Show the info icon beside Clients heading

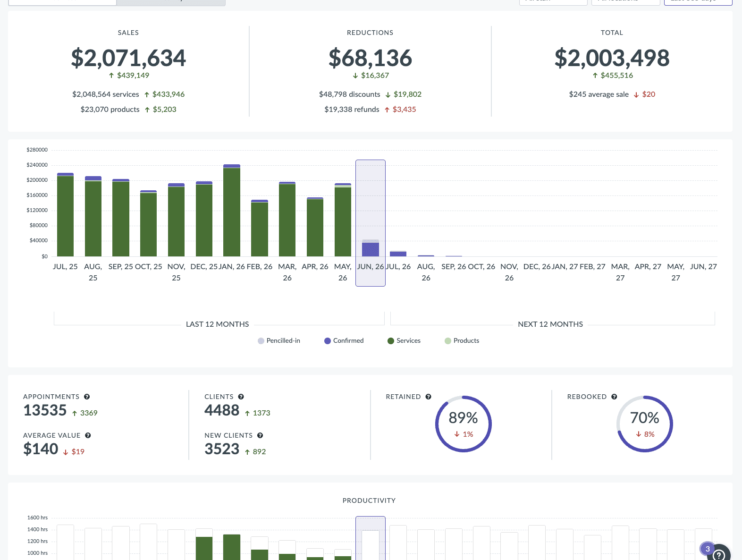(241, 397)
